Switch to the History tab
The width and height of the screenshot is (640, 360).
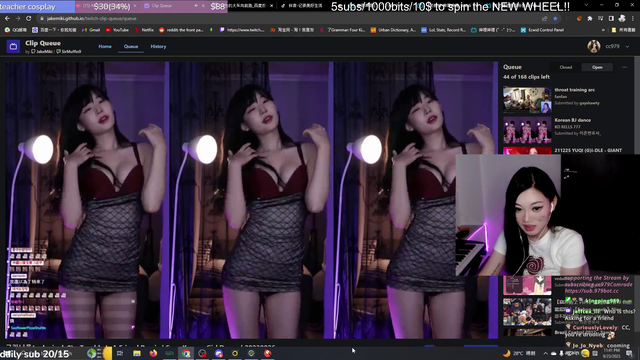point(158,47)
